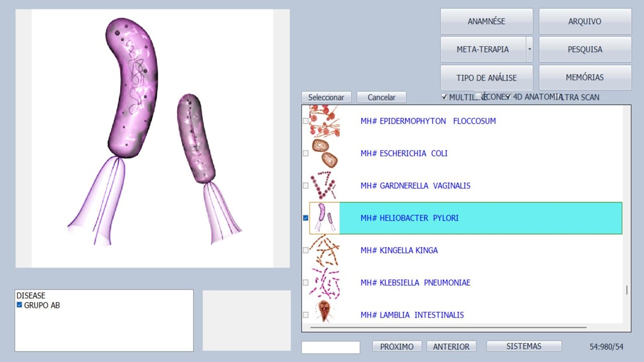Toggle the GRUPO AB checkbox
644x362 pixels.
(x=20, y=305)
